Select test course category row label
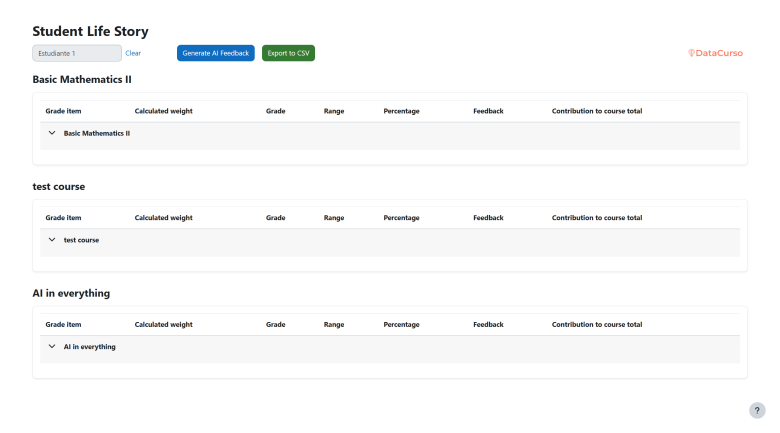 tap(81, 240)
